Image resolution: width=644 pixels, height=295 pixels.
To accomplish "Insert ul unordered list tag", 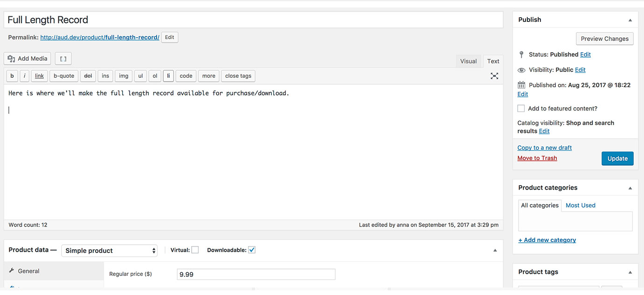I will click(140, 76).
